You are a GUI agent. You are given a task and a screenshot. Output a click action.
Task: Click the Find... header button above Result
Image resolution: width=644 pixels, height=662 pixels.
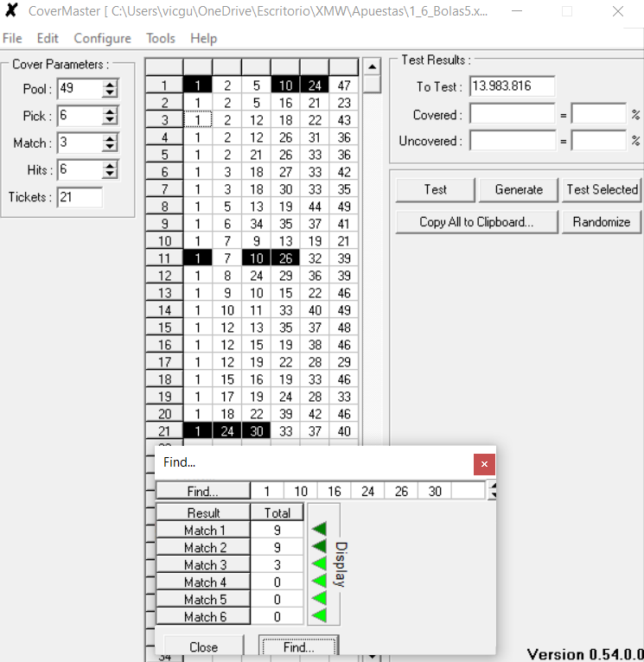pyautogui.click(x=202, y=491)
